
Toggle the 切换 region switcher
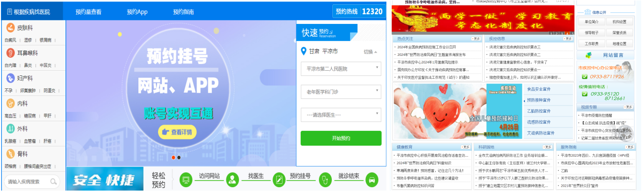tap(370, 52)
